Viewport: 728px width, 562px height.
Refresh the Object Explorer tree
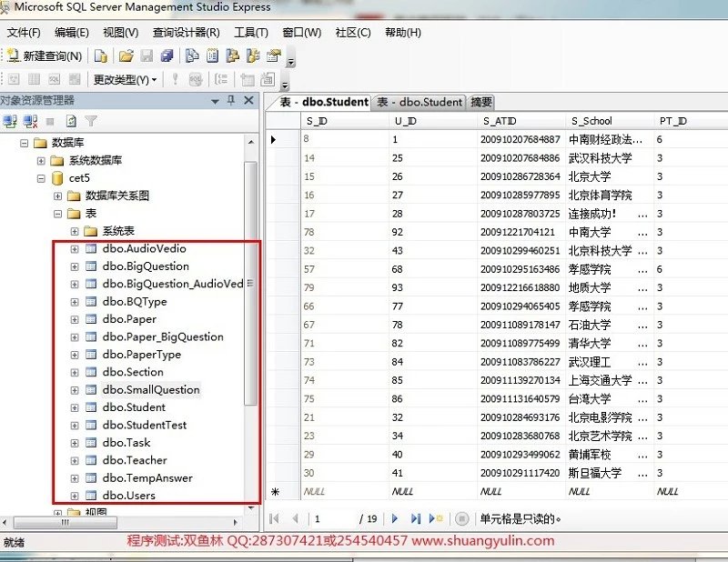point(71,122)
